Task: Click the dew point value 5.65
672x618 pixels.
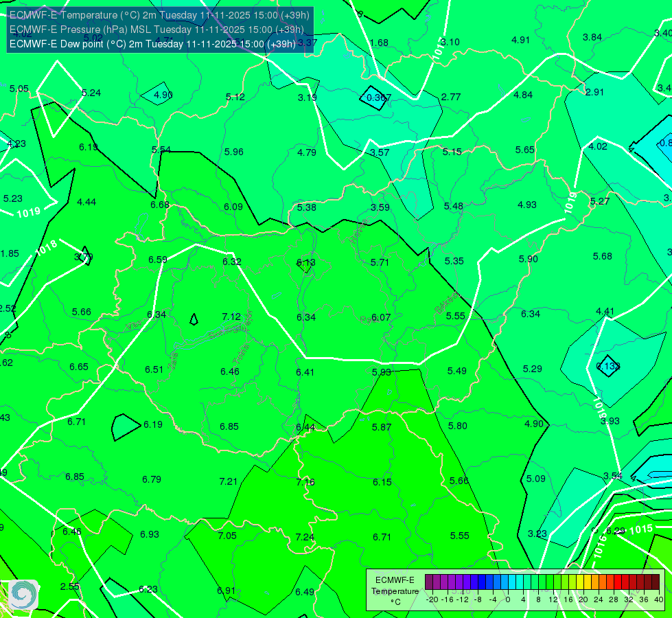Action: pyautogui.click(x=525, y=150)
